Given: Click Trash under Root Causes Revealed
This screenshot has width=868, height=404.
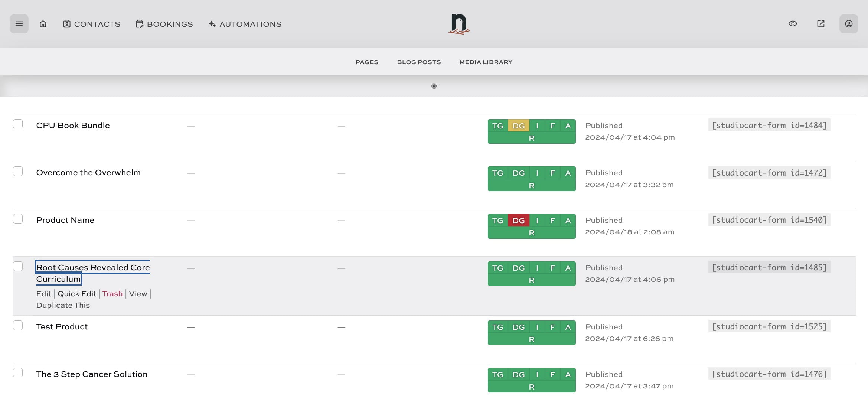Looking at the screenshot, I should pos(112,294).
